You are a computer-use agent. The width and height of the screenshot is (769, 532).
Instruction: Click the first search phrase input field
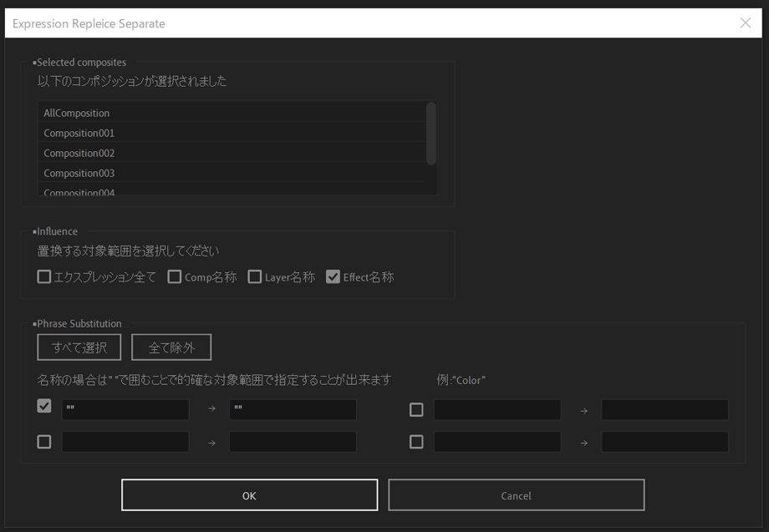coord(125,409)
